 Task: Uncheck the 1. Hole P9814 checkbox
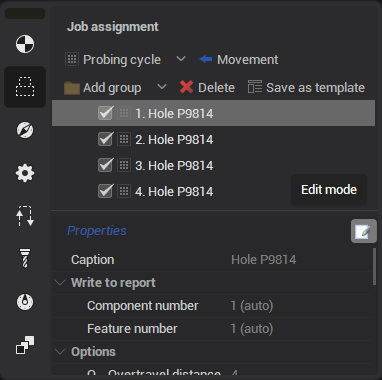106,113
